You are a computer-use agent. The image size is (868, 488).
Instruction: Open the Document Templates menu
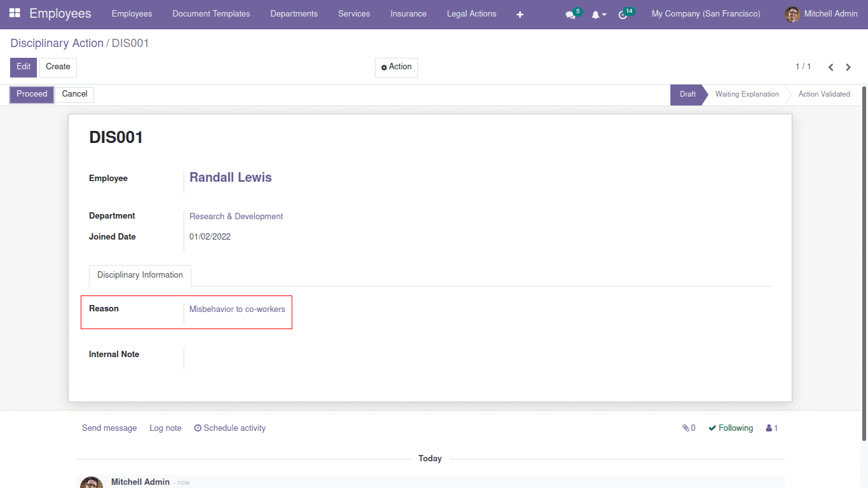point(211,13)
